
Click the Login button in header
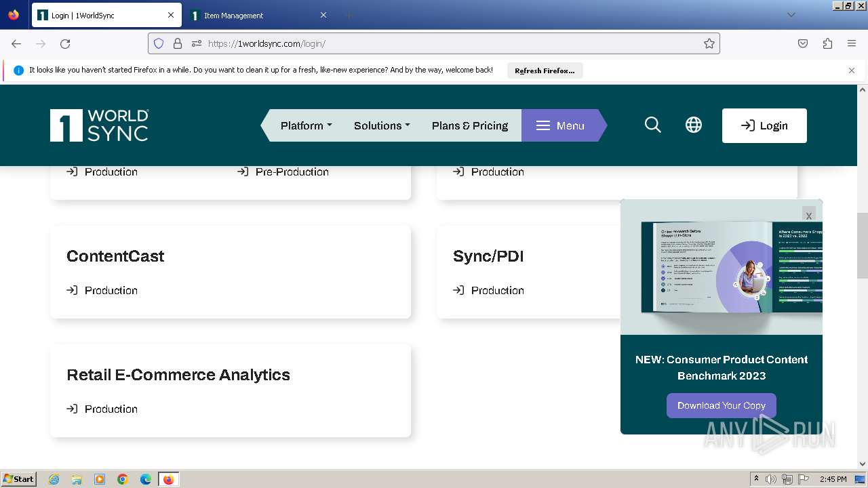(x=764, y=125)
